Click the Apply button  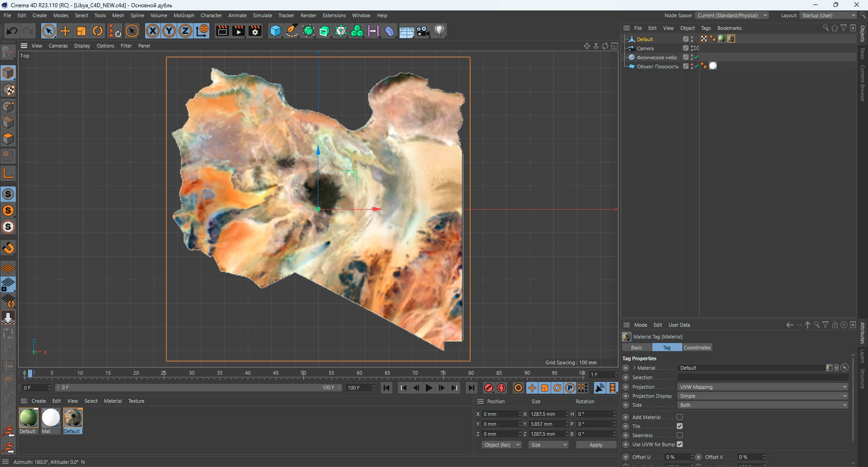(x=596, y=445)
